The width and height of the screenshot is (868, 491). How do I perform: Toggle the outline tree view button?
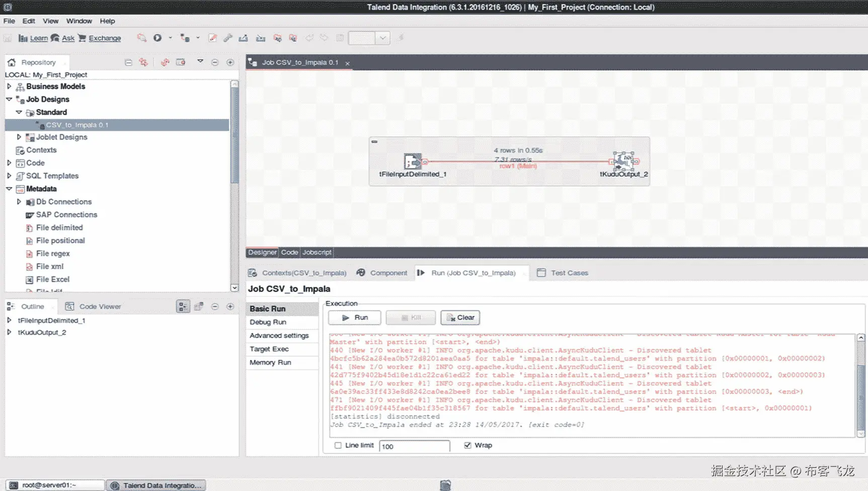pyautogui.click(x=183, y=306)
